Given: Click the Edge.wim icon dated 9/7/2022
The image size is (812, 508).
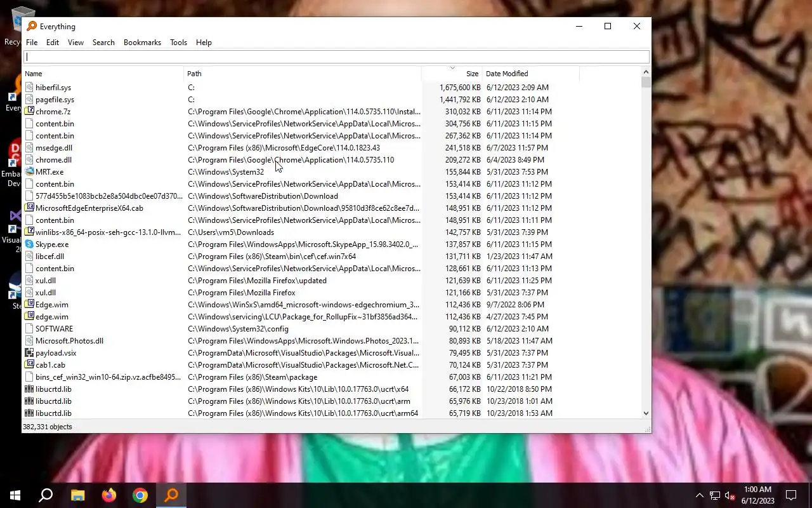Looking at the screenshot, I should click(x=29, y=304).
